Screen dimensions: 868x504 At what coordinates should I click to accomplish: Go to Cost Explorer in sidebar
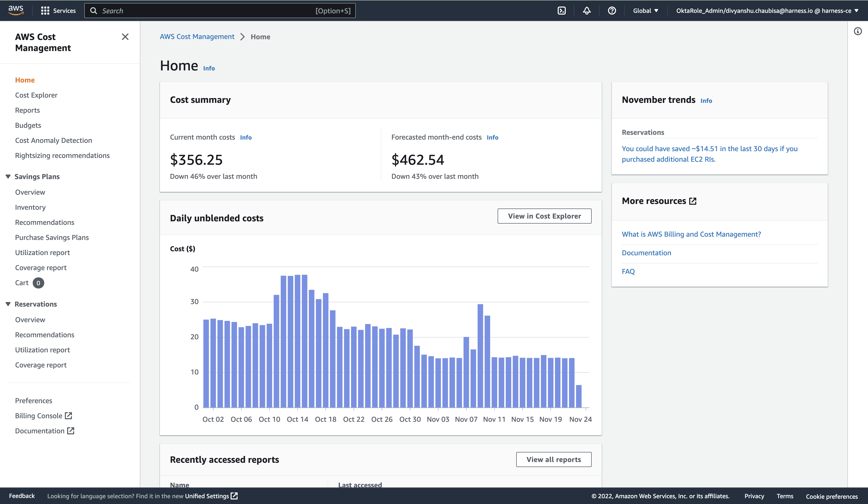coord(36,95)
